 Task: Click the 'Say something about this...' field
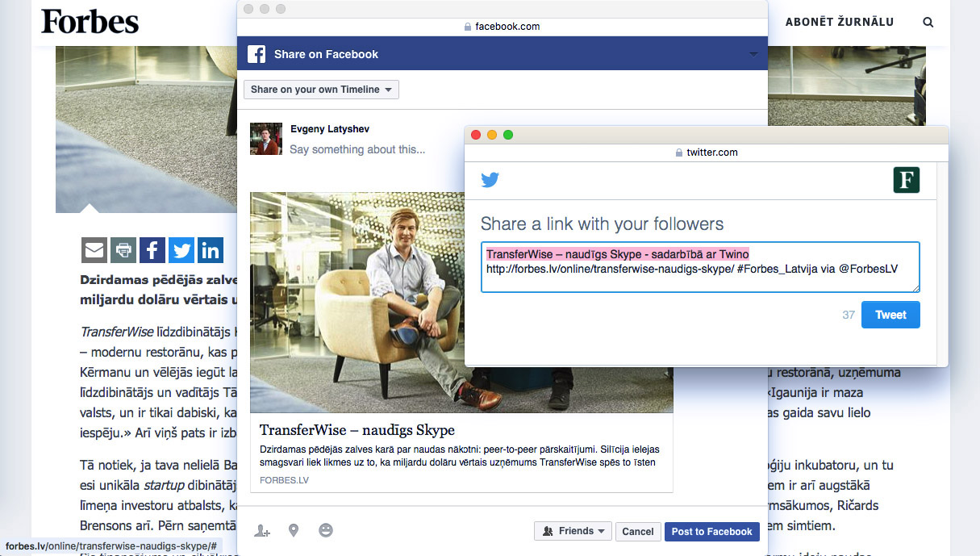[x=357, y=149]
